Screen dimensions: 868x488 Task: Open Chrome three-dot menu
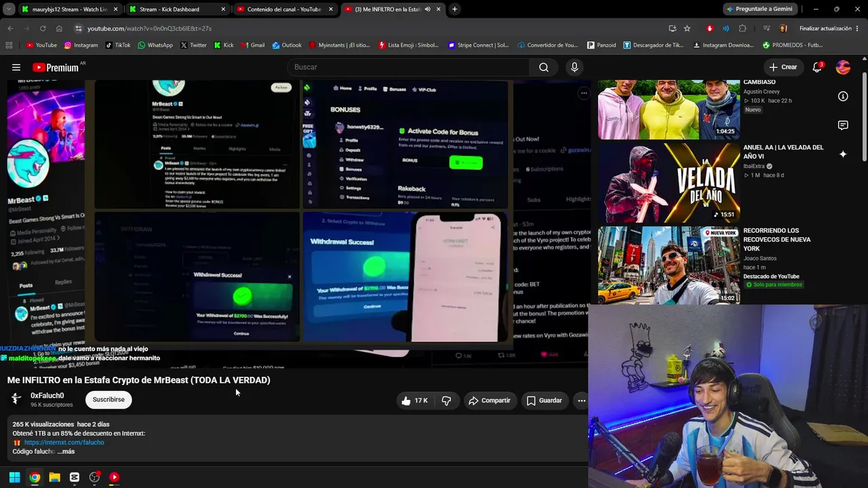point(858,28)
